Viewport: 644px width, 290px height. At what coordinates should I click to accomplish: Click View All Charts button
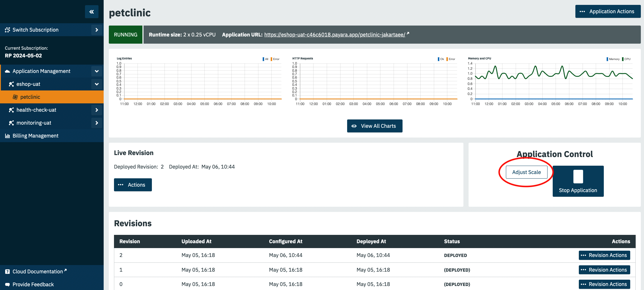point(375,126)
